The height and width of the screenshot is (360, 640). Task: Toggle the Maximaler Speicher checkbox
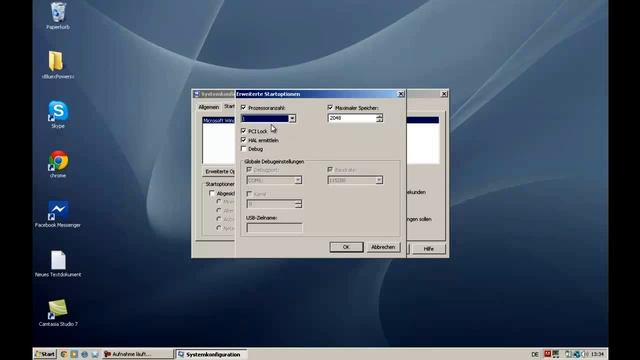pyautogui.click(x=330, y=108)
